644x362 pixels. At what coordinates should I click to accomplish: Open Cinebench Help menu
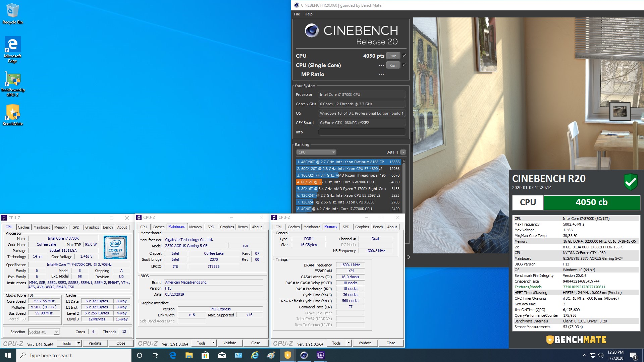[x=309, y=14]
